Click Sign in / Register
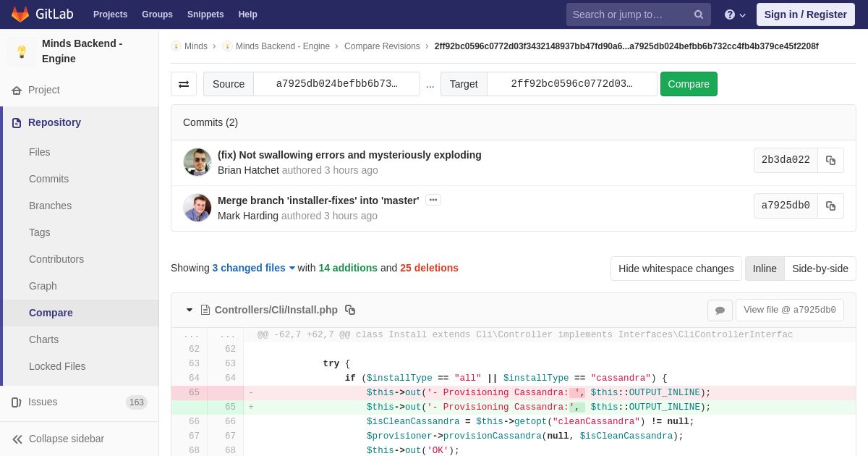Viewport: 868px width, 456px height. click(x=806, y=14)
